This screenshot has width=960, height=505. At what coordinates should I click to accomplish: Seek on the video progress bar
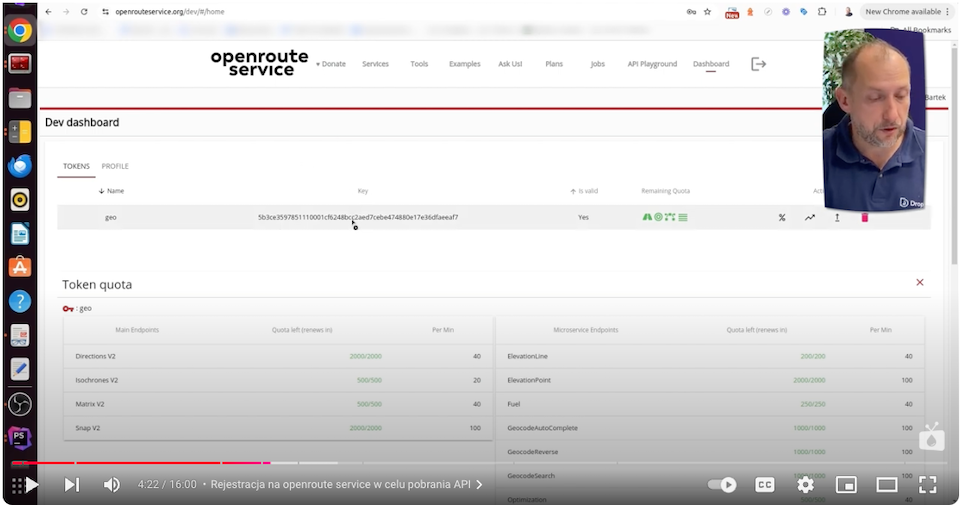point(481,463)
